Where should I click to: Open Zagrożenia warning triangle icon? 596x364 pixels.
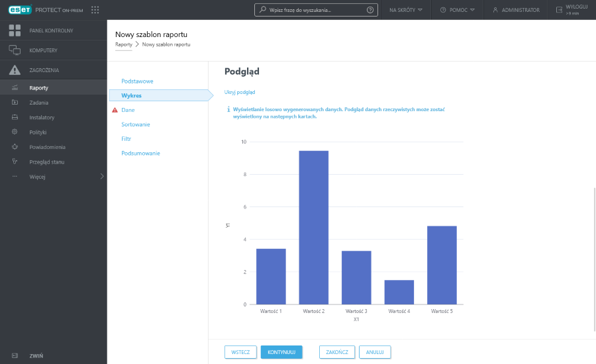(15, 70)
